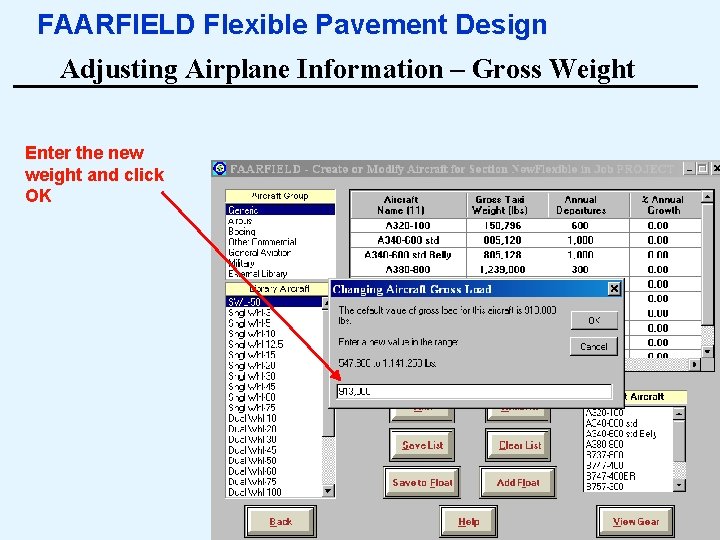Select Other Commercial aircraft group

point(280,242)
